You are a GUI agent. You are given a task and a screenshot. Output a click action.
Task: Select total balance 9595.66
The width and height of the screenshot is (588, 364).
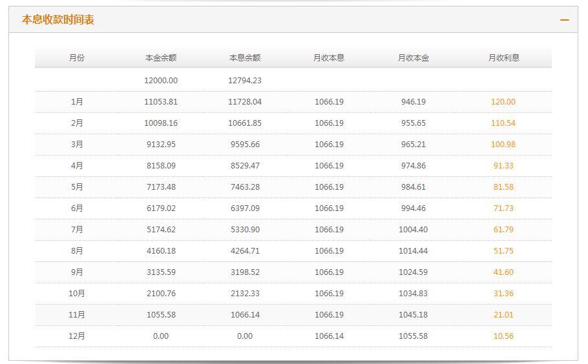click(245, 145)
